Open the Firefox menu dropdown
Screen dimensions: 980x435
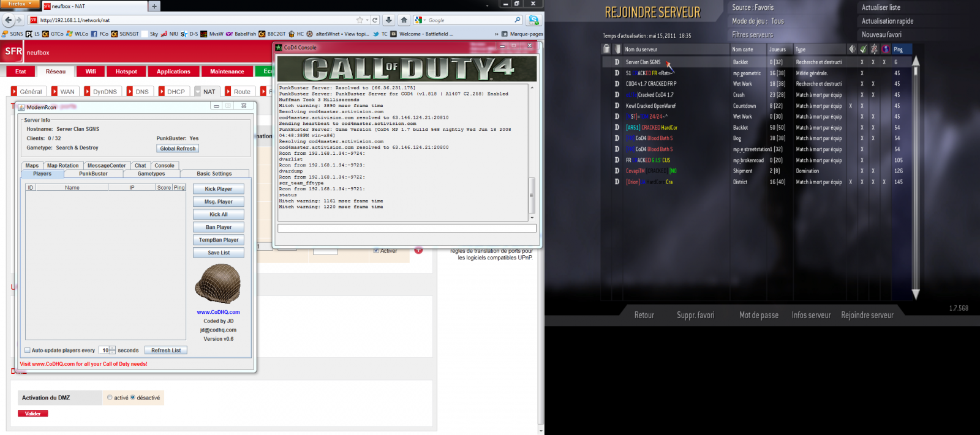(x=20, y=4)
